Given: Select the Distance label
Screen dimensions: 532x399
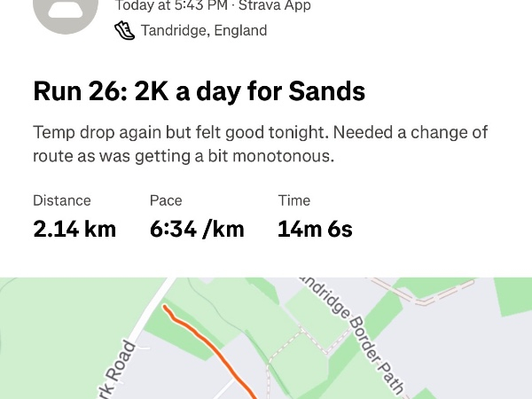Looking at the screenshot, I should [x=62, y=200].
